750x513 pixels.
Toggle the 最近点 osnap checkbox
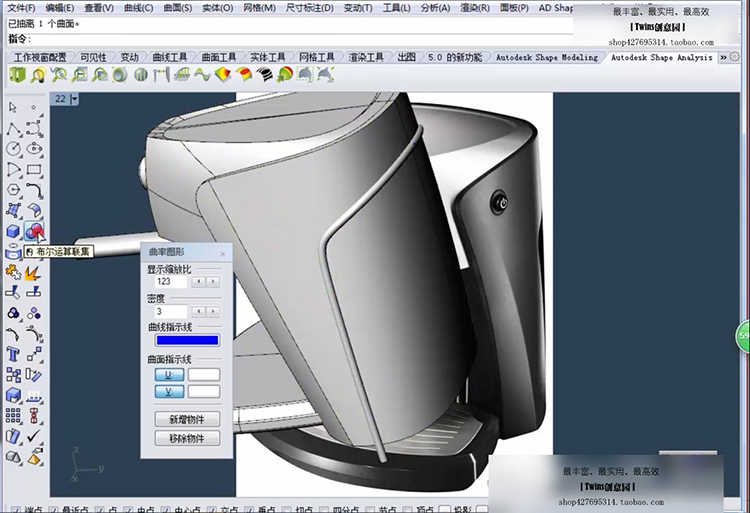pos(55,510)
